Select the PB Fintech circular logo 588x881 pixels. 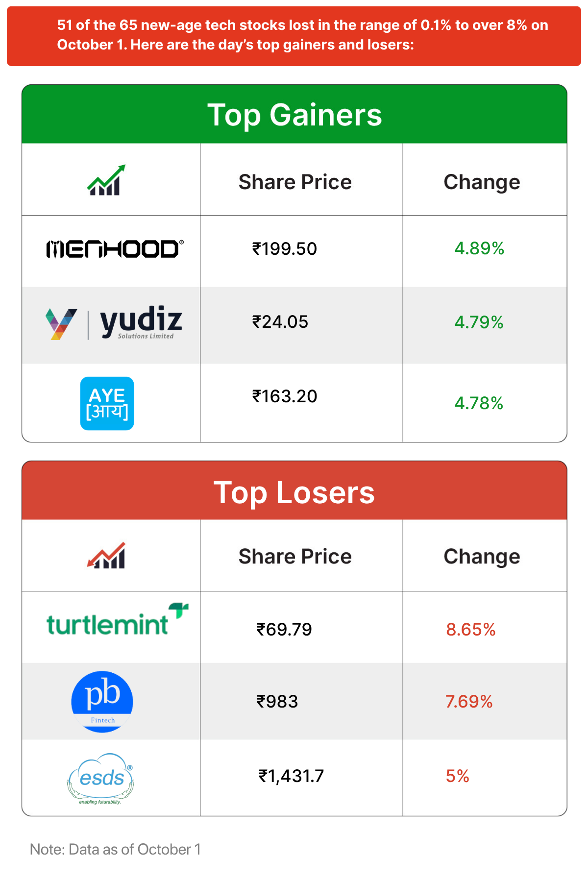[102, 702]
